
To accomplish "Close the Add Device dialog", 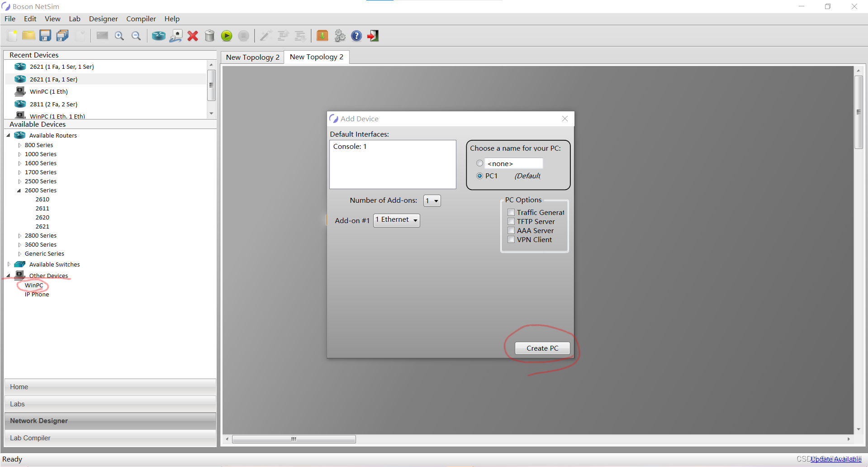I will pos(565,119).
